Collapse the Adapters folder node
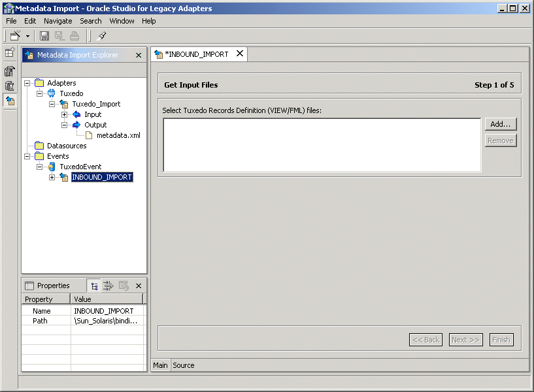Viewport: 534px width, 392px height. [27, 83]
